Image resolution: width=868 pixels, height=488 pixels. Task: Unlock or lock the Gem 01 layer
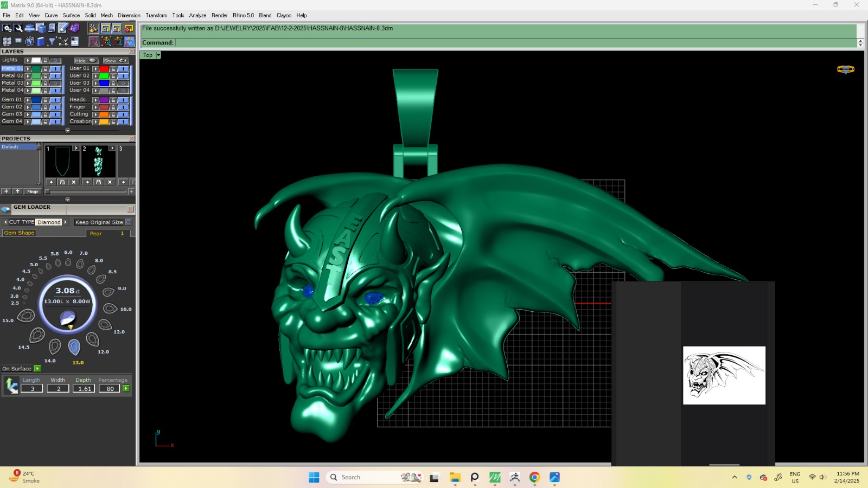coord(46,100)
